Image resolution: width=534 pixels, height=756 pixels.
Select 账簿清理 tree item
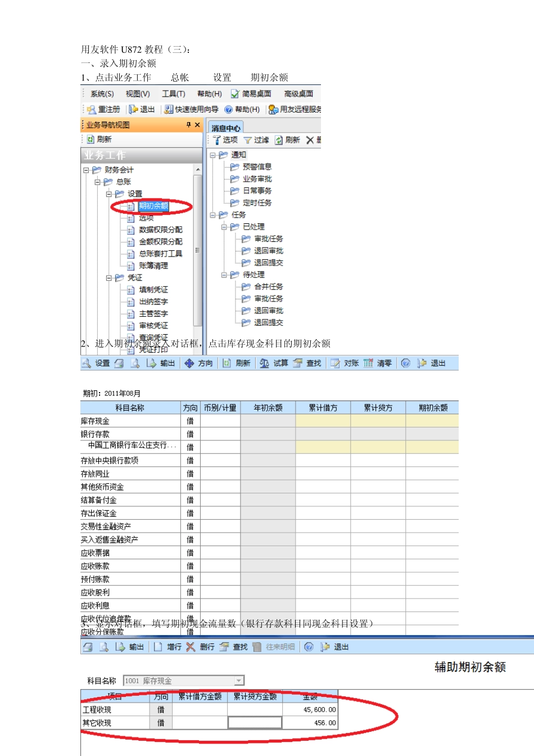pyautogui.click(x=153, y=265)
